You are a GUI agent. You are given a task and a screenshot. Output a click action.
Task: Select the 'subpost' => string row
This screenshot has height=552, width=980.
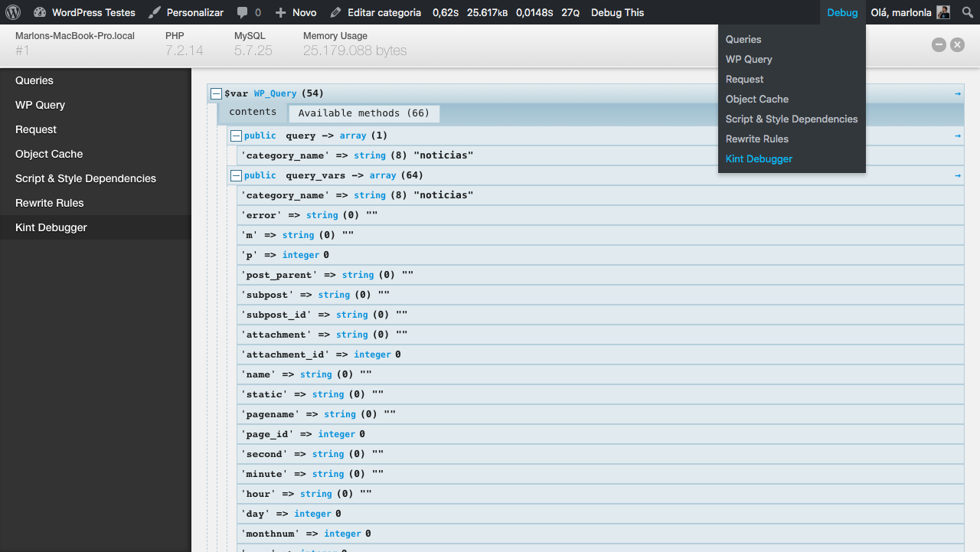click(601, 295)
